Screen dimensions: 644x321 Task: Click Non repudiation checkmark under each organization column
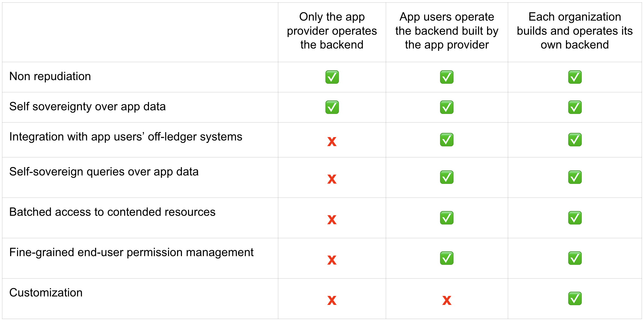tap(575, 77)
